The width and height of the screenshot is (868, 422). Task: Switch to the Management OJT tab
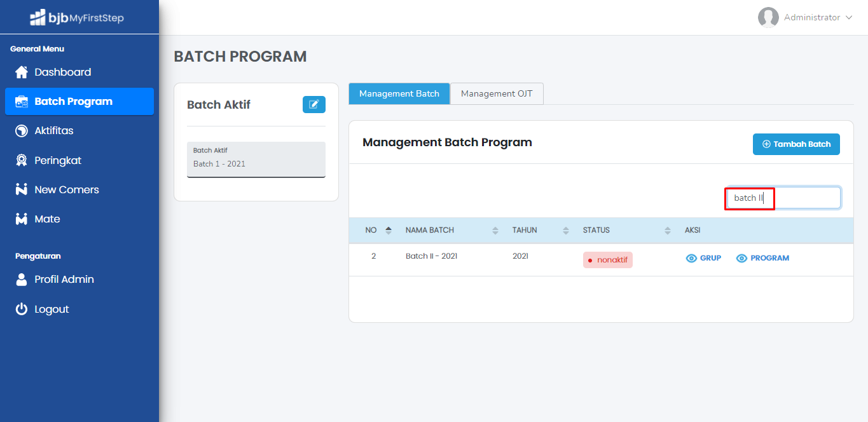pos(497,93)
